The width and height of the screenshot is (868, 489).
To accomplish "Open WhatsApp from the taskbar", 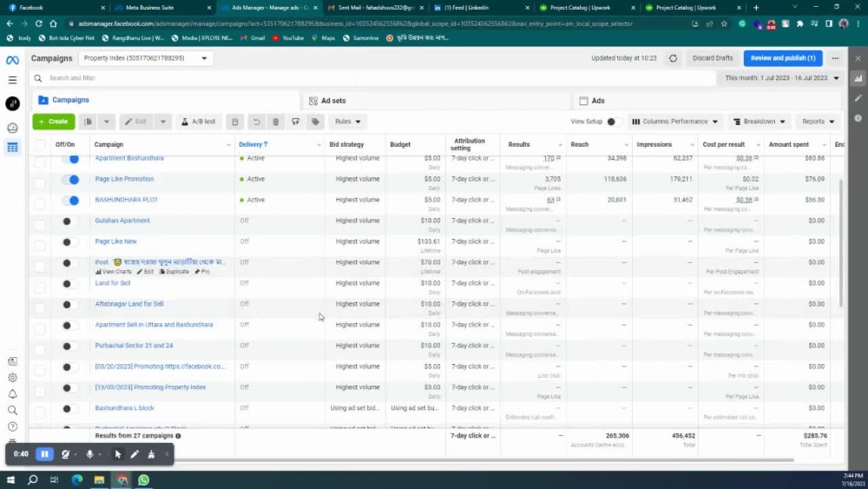I will pyautogui.click(x=144, y=479).
